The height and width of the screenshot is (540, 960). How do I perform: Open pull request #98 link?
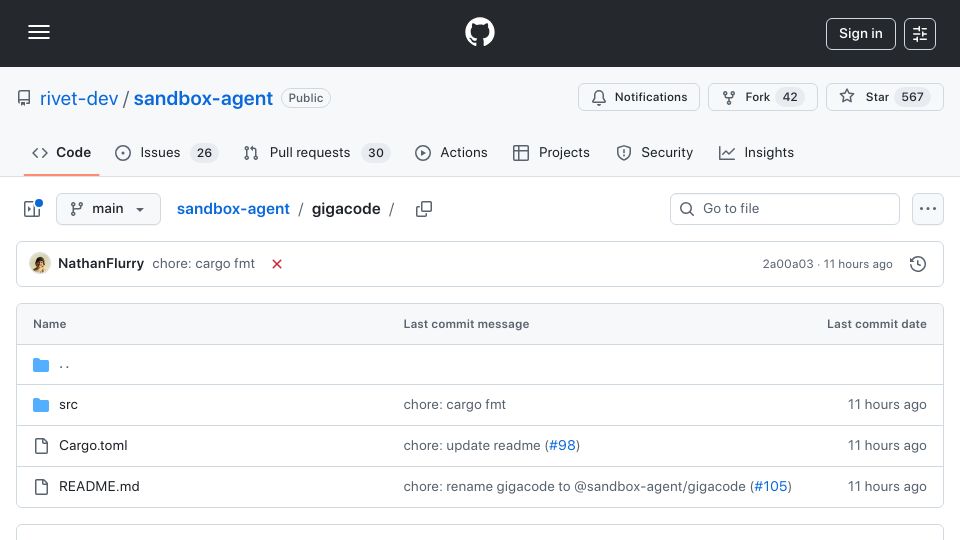pyautogui.click(x=562, y=446)
